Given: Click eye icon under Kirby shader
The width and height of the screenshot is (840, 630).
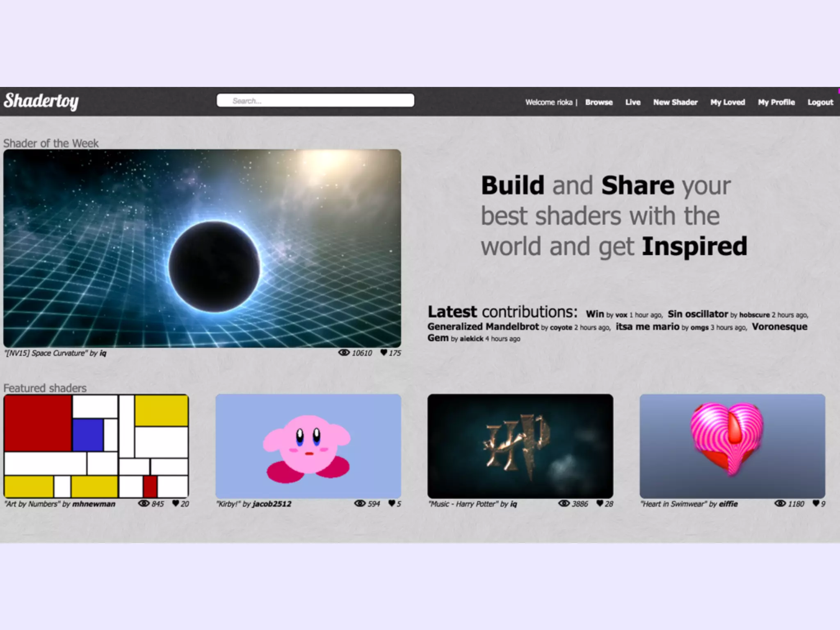Looking at the screenshot, I should [360, 503].
